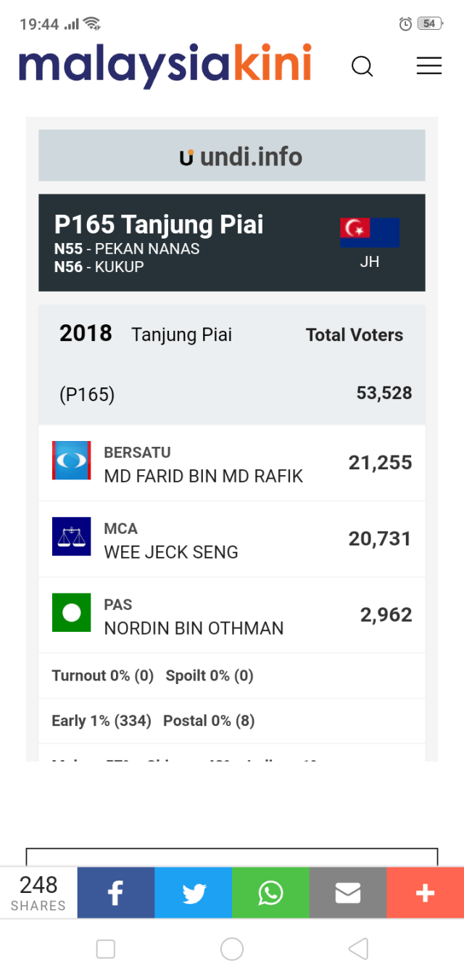Screen dimensions: 464x980
Task: Share the article via WhatsApp
Action: (x=270, y=893)
